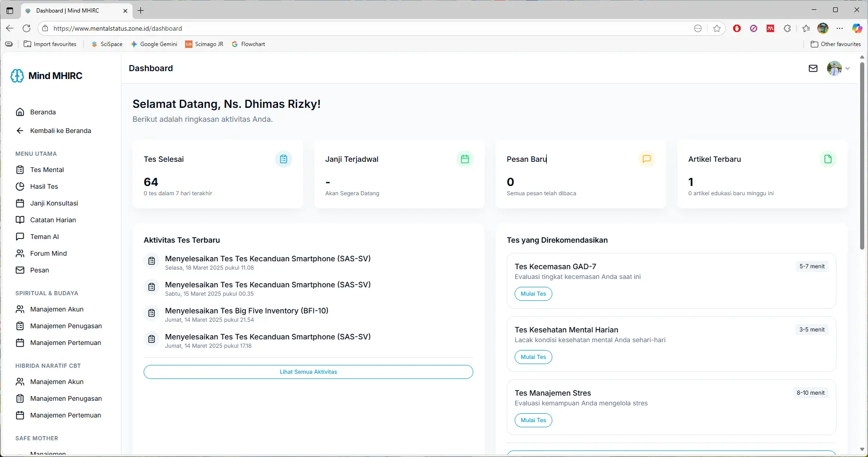Close the Dashboard | Mind MHIRC tab
This screenshot has height=457, width=868.
(125, 11)
